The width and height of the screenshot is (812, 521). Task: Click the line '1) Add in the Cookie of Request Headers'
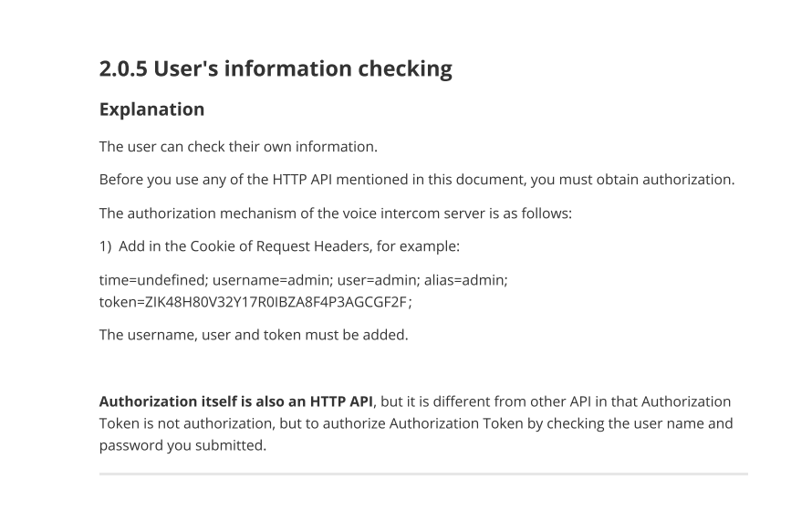[x=279, y=246]
